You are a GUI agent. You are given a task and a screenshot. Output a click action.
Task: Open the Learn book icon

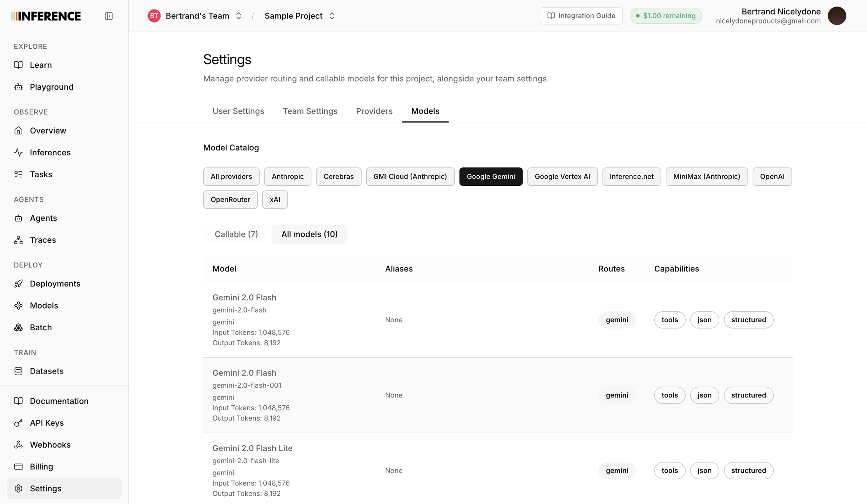[x=18, y=65]
